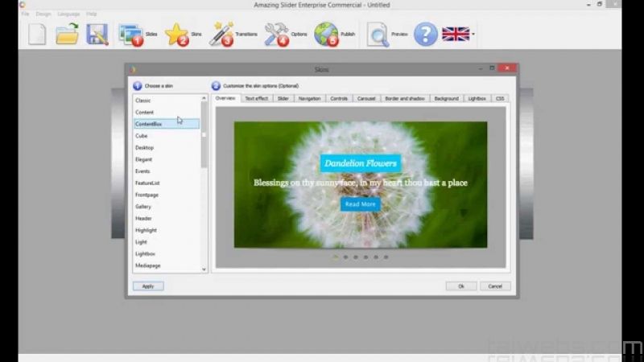Open the Design menu
Image resolution: width=644 pixels, height=362 pixels.
point(43,14)
